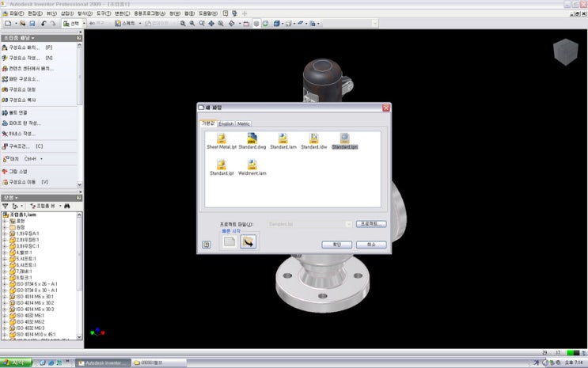Click 구성요소 작성 [N] in assembly panel
The image size is (588, 368).
coord(27,58)
